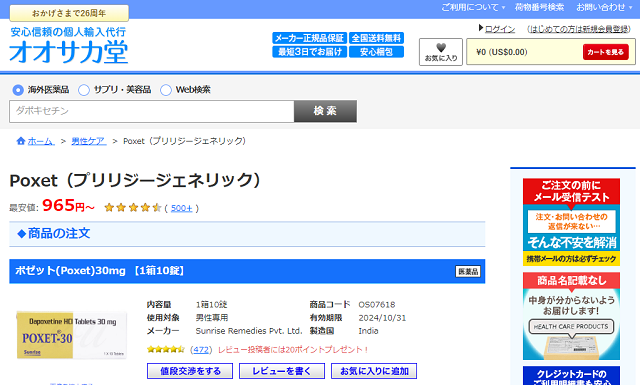Screen dimensions: 640x385
Task: Open the メール受信テスト banner
Action: pos(571,222)
